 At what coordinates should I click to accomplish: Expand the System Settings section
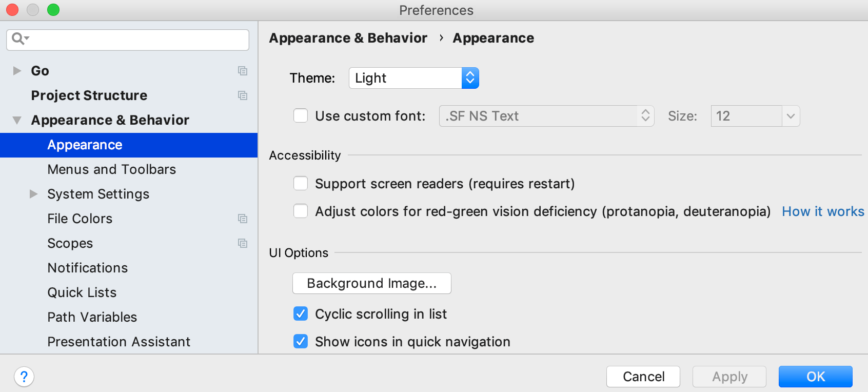(x=33, y=194)
